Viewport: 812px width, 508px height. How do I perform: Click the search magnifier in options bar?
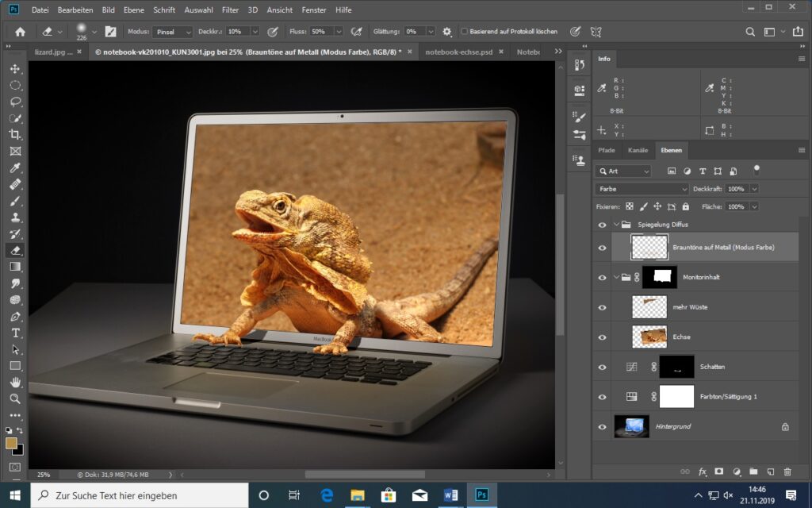click(750, 32)
